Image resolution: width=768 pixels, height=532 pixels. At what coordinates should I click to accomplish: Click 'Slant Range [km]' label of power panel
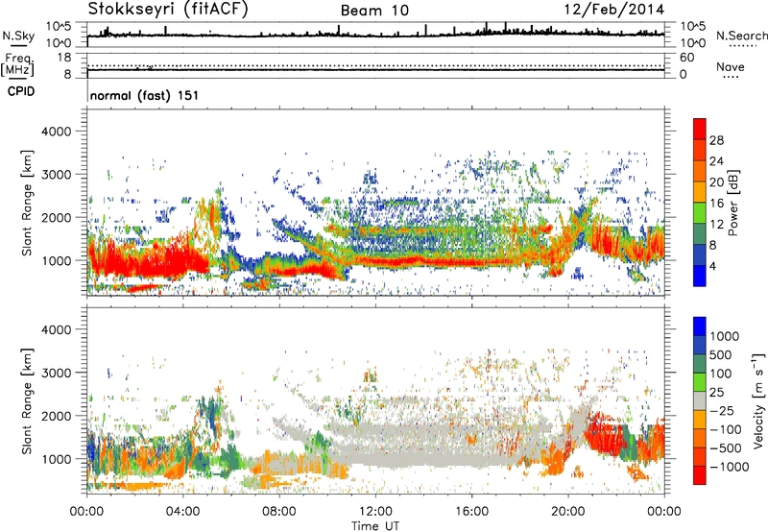pos(27,203)
